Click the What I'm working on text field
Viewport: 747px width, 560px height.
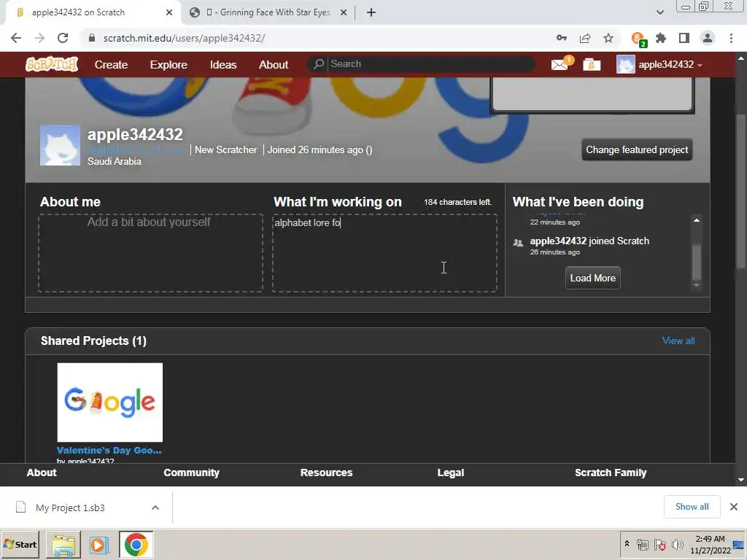click(385, 253)
